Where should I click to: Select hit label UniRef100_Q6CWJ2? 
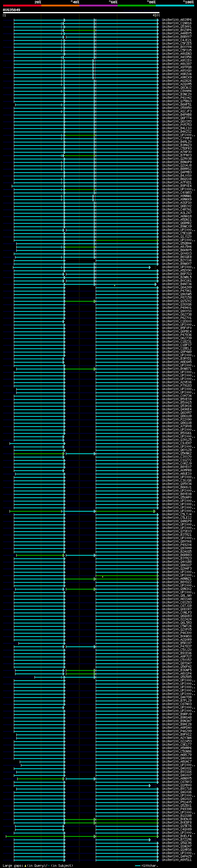(x=177, y=88)
